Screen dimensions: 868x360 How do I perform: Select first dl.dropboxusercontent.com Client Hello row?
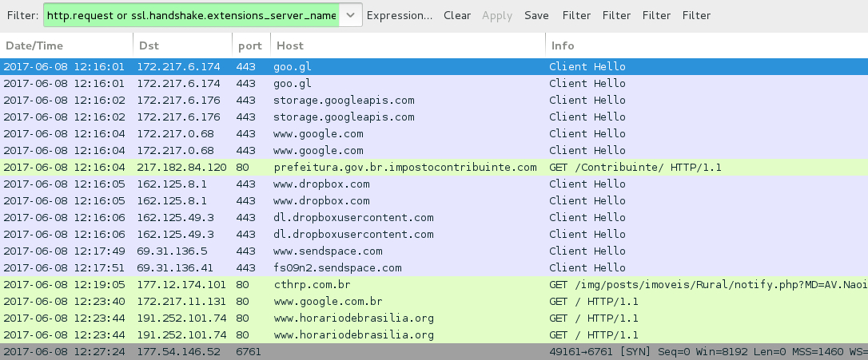coord(434,217)
